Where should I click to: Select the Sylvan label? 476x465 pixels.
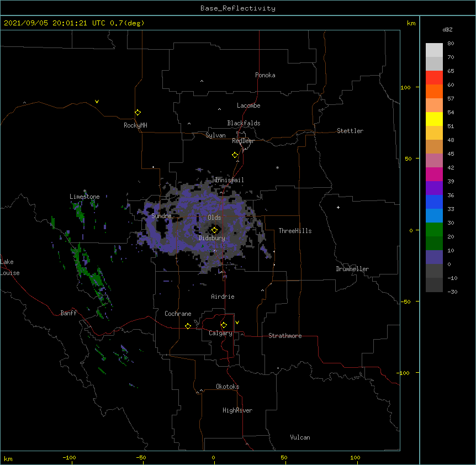pos(215,135)
